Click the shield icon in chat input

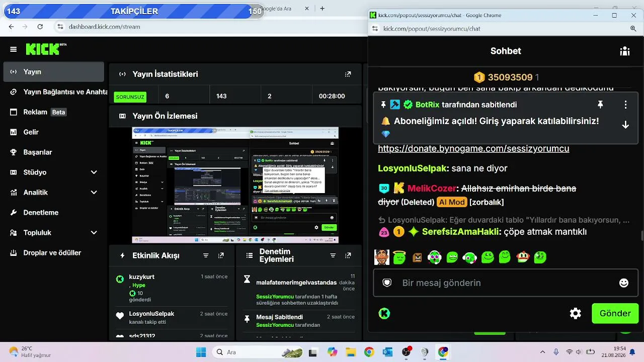(x=387, y=283)
